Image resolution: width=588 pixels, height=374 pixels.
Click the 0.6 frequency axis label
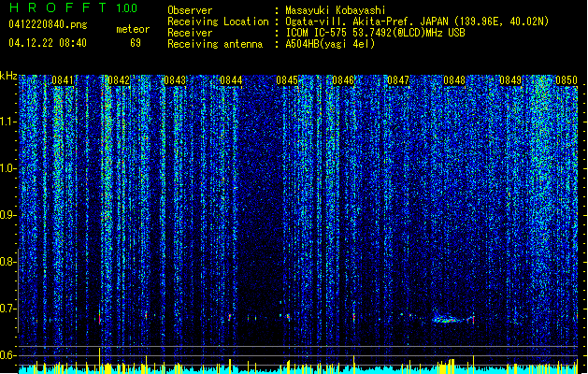[x=7, y=355]
